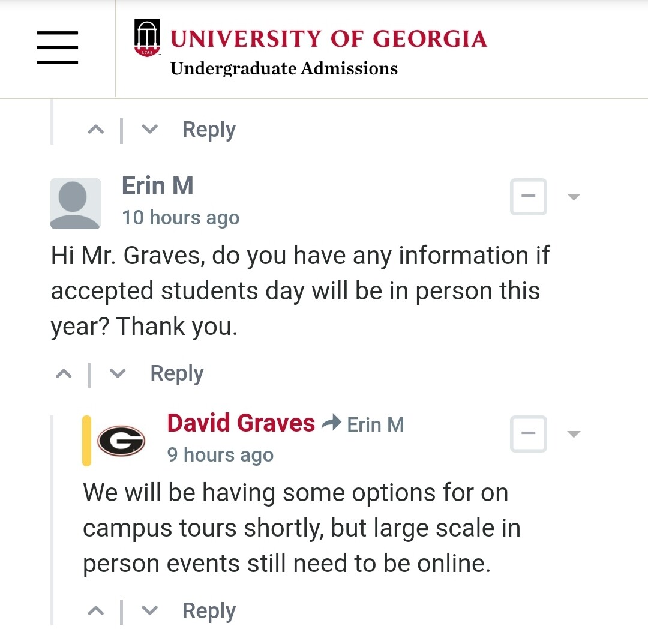Open David Graves' profile name link
The width and height of the screenshot is (648, 644).
[241, 423]
